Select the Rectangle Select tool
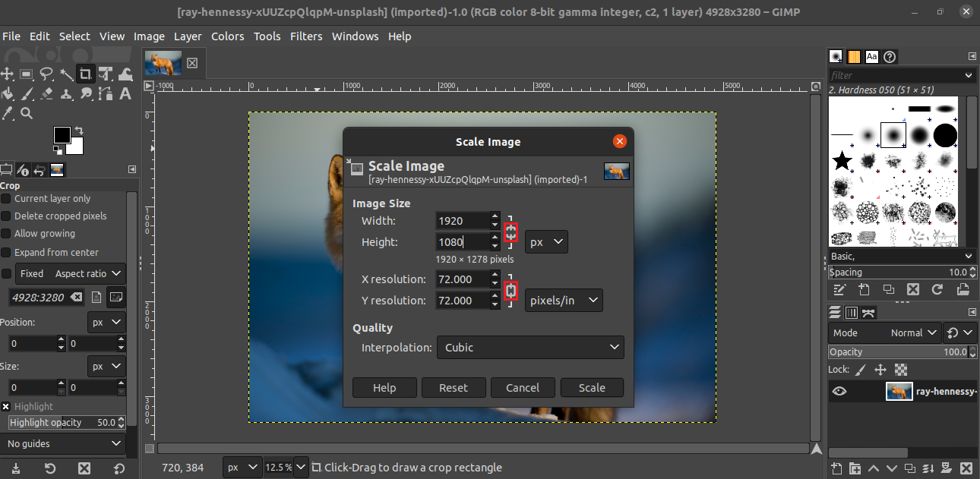Viewport: 980px width, 479px height. pyautogui.click(x=27, y=74)
